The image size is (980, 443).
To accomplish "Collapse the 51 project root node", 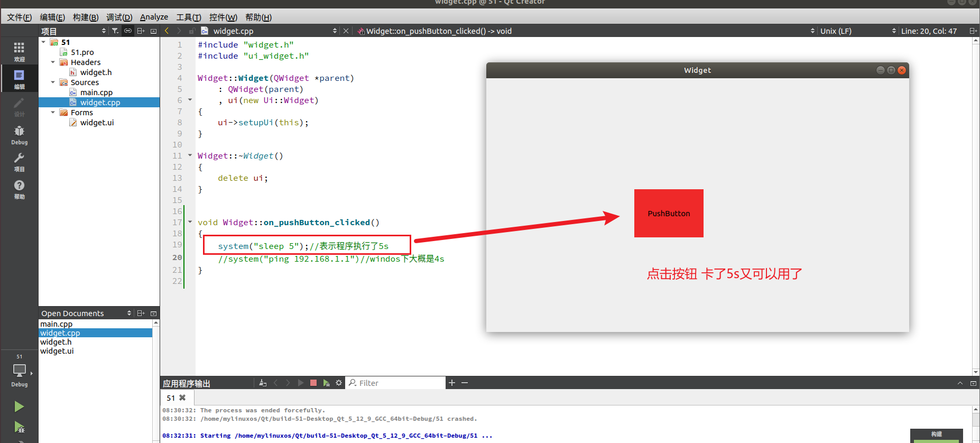I will pyautogui.click(x=43, y=42).
